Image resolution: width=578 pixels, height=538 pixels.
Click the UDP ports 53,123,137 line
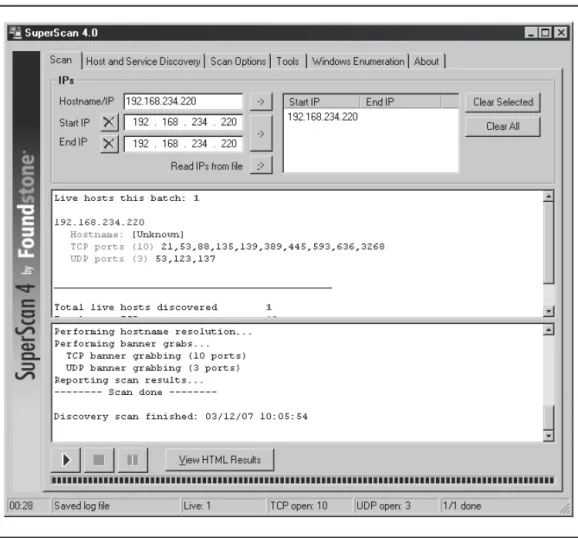tap(143, 258)
